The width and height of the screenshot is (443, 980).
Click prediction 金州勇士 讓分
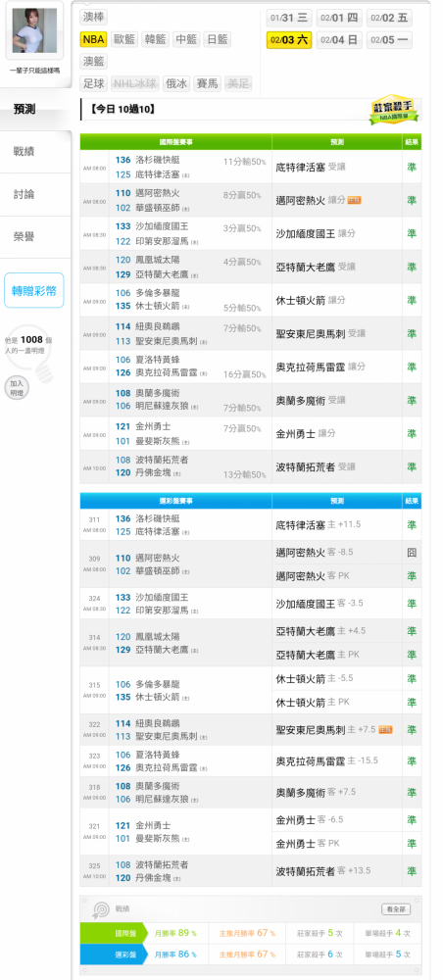(x=306, y=433)
